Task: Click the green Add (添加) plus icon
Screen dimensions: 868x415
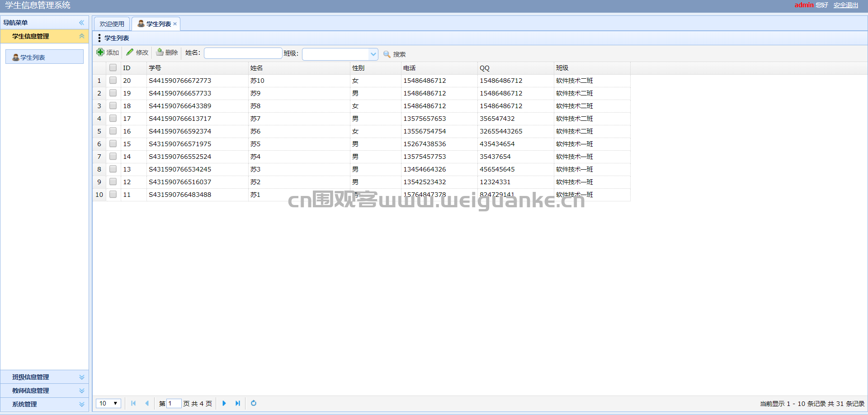Action: coord(100,52)
